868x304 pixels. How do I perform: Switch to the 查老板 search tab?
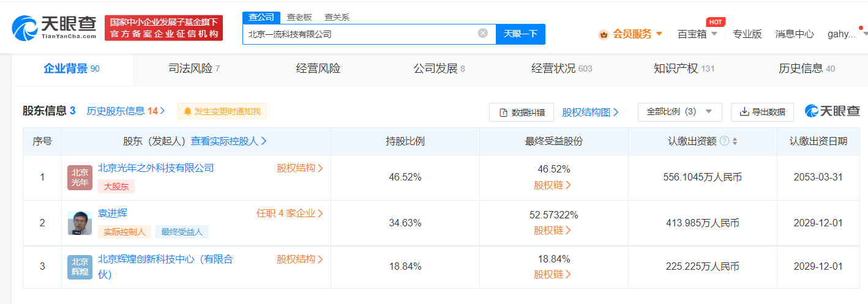point(299,17)
